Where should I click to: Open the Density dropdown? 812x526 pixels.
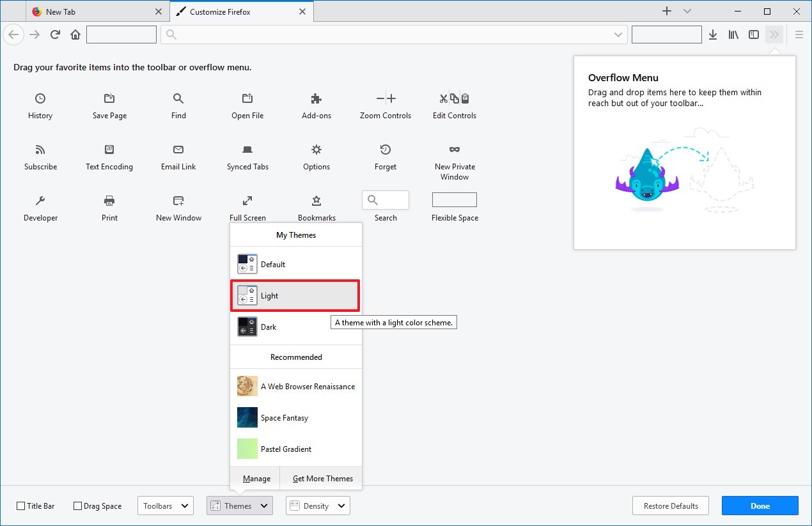coord(317,506)
